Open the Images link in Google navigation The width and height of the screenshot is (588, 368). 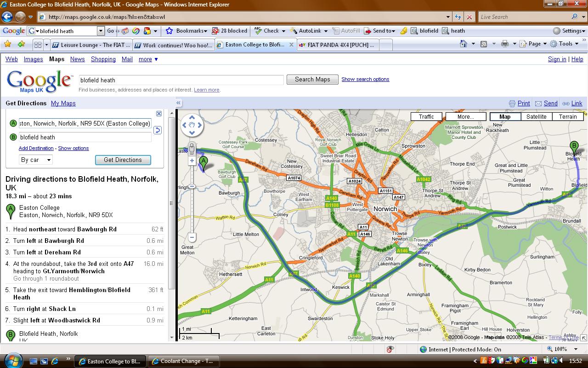34,59
